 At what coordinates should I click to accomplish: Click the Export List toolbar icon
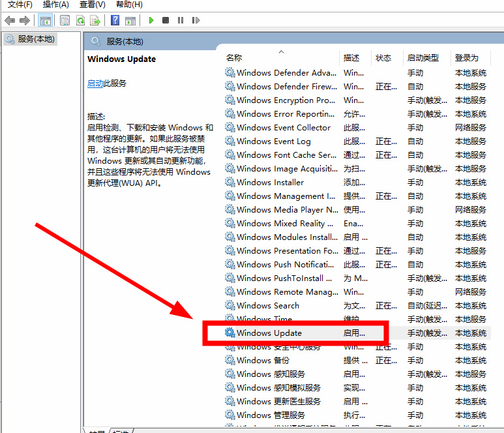(95, 20)
